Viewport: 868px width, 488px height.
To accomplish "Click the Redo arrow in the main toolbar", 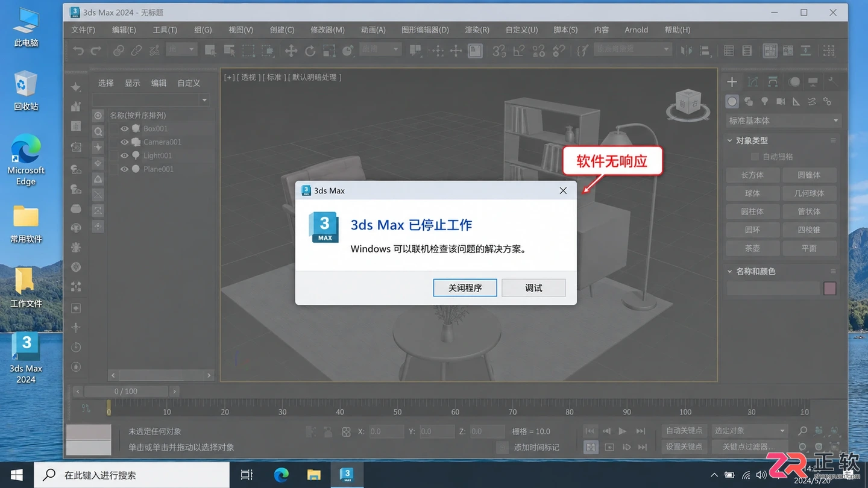I will click(96, 51).
